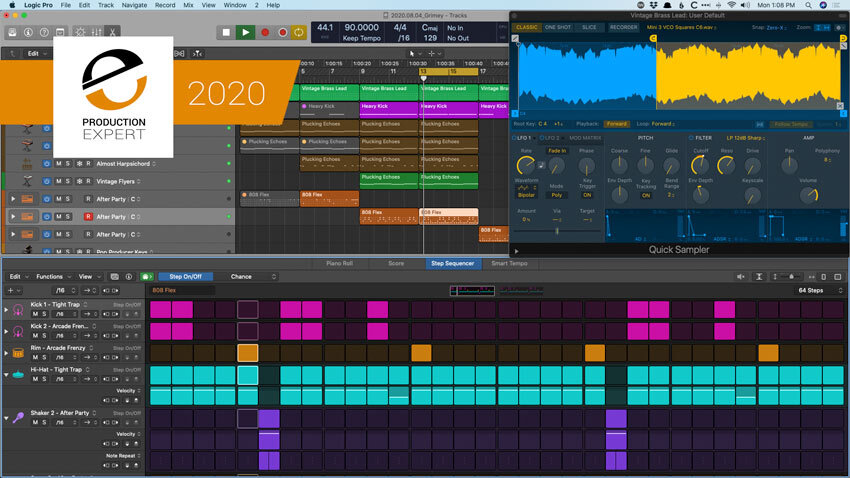Click the LFO rate note sync icon
This screenshot has width=850, height=478.
point(541,165)
